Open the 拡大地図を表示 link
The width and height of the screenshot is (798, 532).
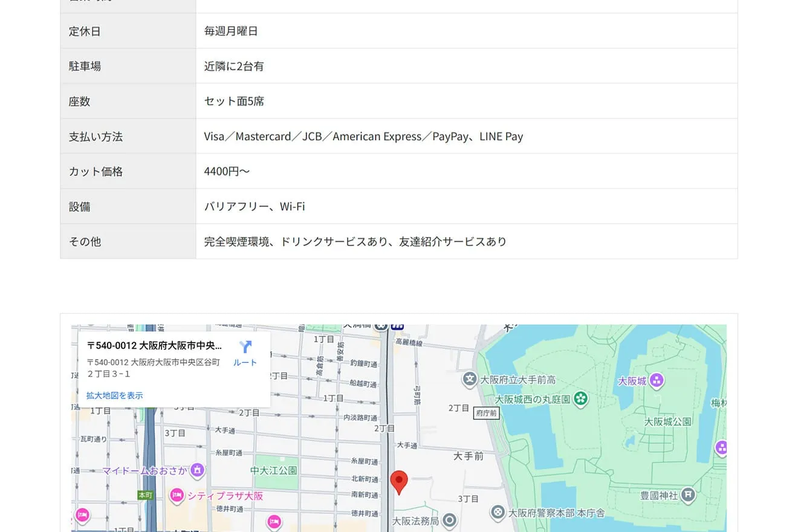114,395
